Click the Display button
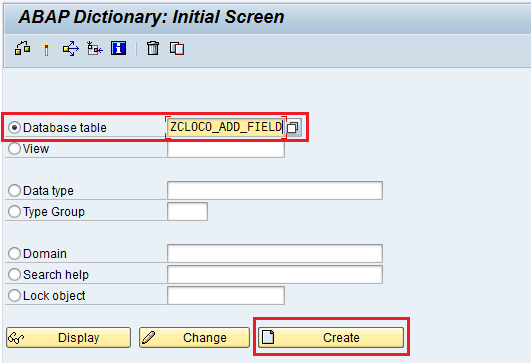The image size is (531, 363). pyautogui.click(x=68, y=337)
